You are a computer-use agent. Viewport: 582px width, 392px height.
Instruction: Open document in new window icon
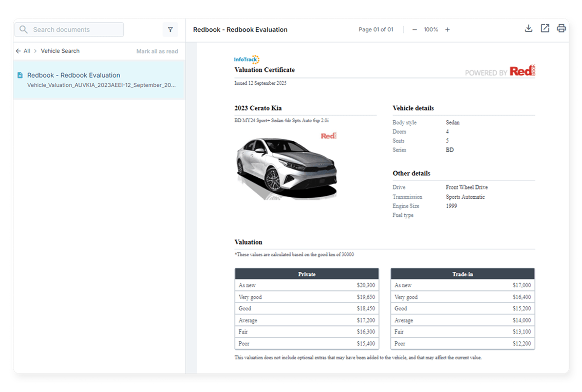click(x=545, y=29)
